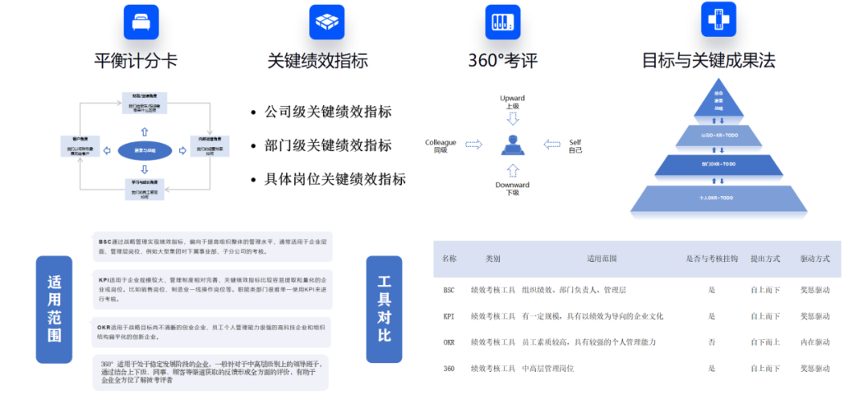The height and width of the screenshot is (404, 868).
Task: Click the 自上而下 cell in KPI row
Action: coord(766,316)
